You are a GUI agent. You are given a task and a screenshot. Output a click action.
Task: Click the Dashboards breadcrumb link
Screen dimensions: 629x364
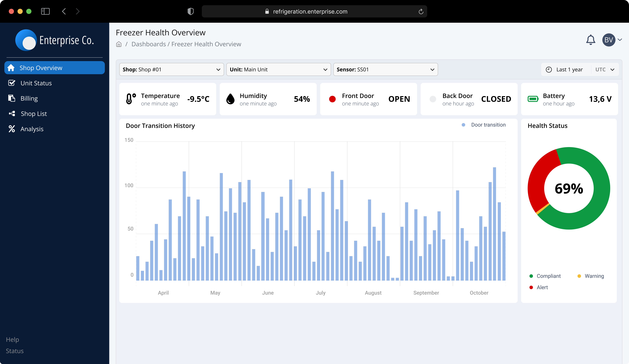point(149,44)
